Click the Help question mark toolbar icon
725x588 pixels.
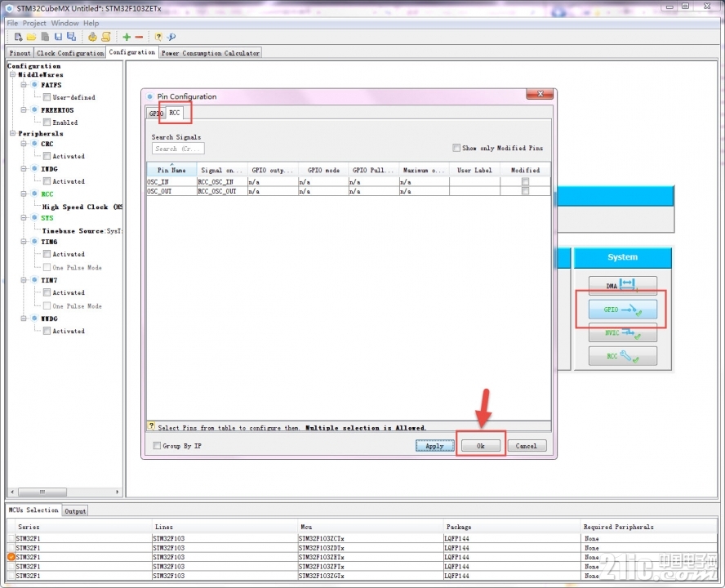pyautogui.click(x=158, y=37)
